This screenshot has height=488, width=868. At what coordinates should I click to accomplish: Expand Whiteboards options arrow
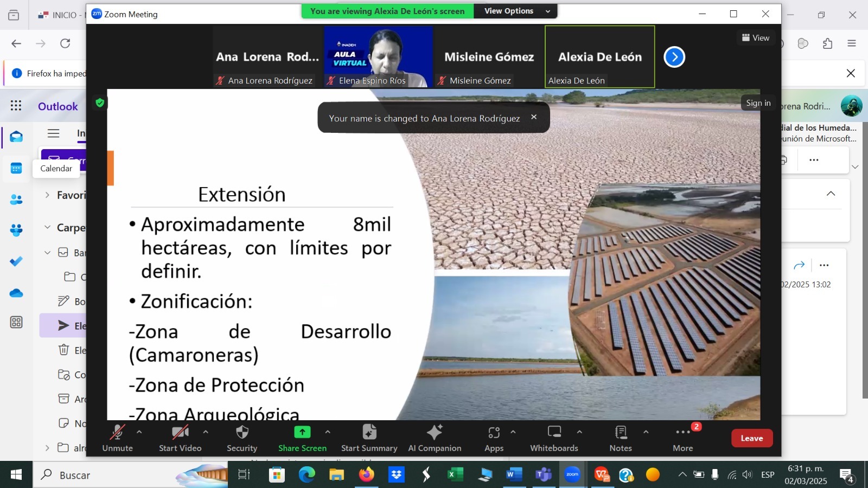click(x=579, y=432)
